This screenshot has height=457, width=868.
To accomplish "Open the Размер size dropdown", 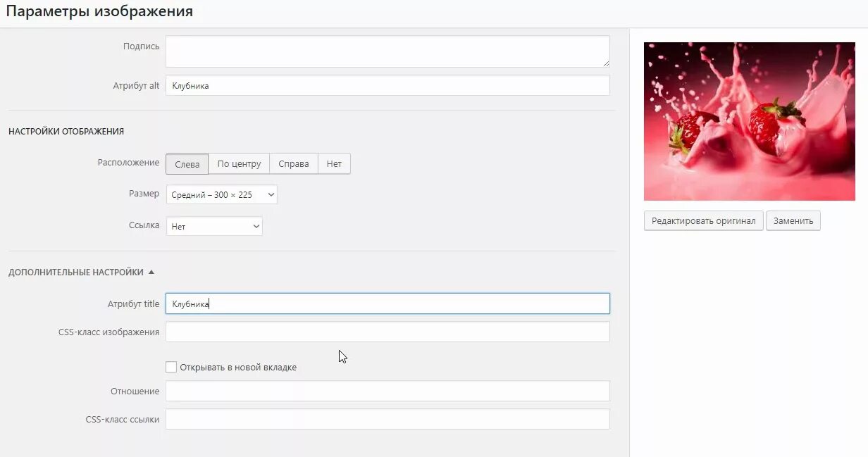I will coord(222,194).
